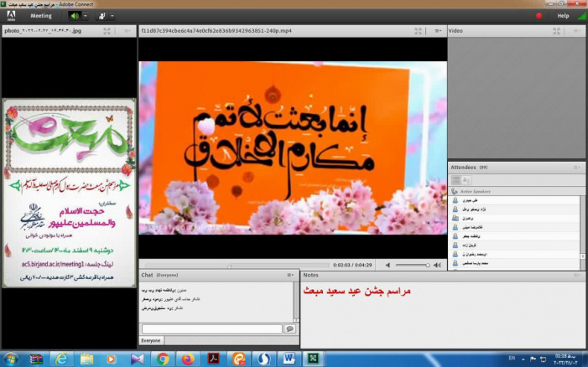The height and width of the screenshot is (367, 588).
Task: Open Microsoft Word from the taskbar
Action: click(289, 359)
